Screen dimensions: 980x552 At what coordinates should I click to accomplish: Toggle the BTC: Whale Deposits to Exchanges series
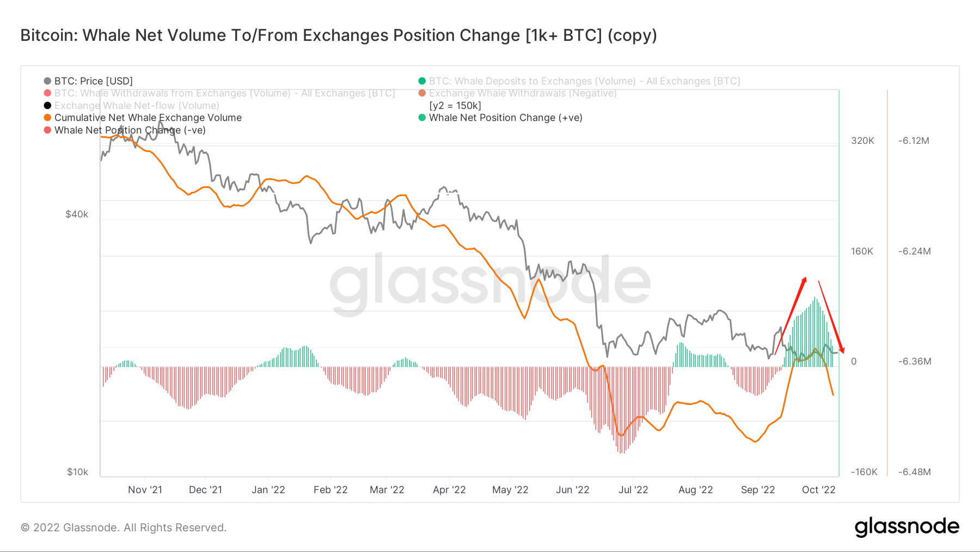(x=584, y=81)
